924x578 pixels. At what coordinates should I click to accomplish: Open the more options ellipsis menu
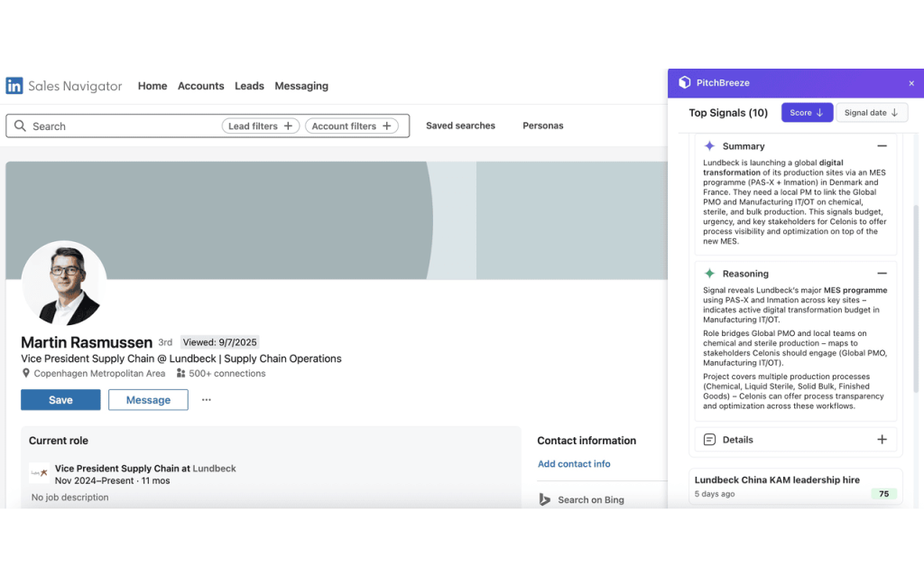[207, 399]
